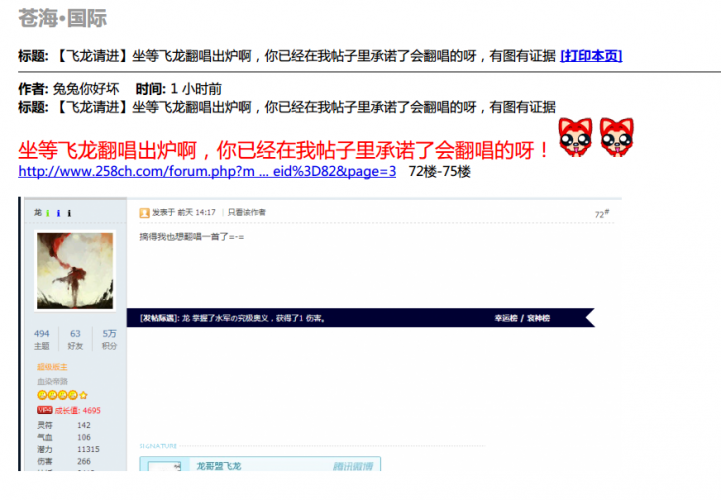
Task: Click the first red fox emoji
Action: 574,138
